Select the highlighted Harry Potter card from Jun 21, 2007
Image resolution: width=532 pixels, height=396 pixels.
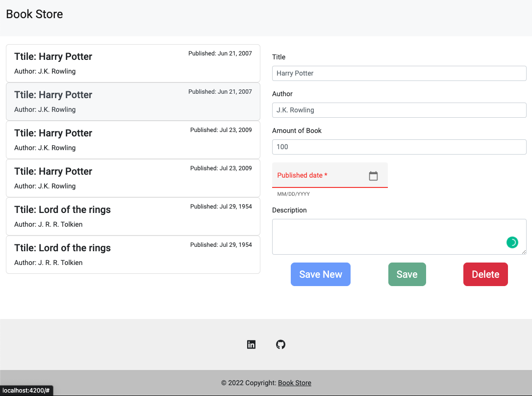click(133, 102)
